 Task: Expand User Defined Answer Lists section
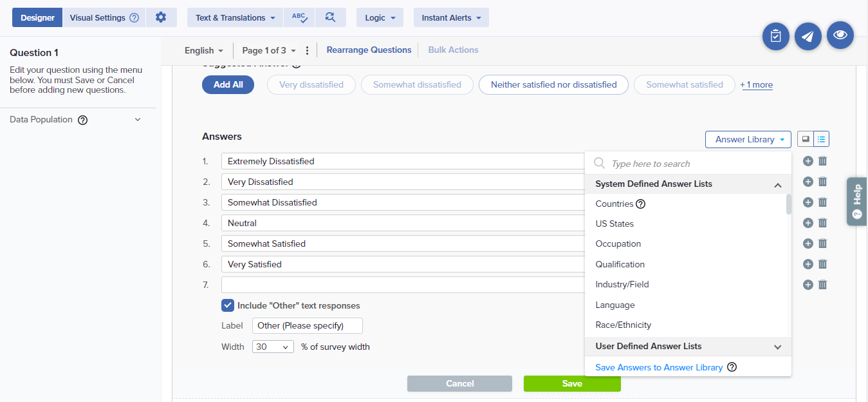[x=777, y=347]
